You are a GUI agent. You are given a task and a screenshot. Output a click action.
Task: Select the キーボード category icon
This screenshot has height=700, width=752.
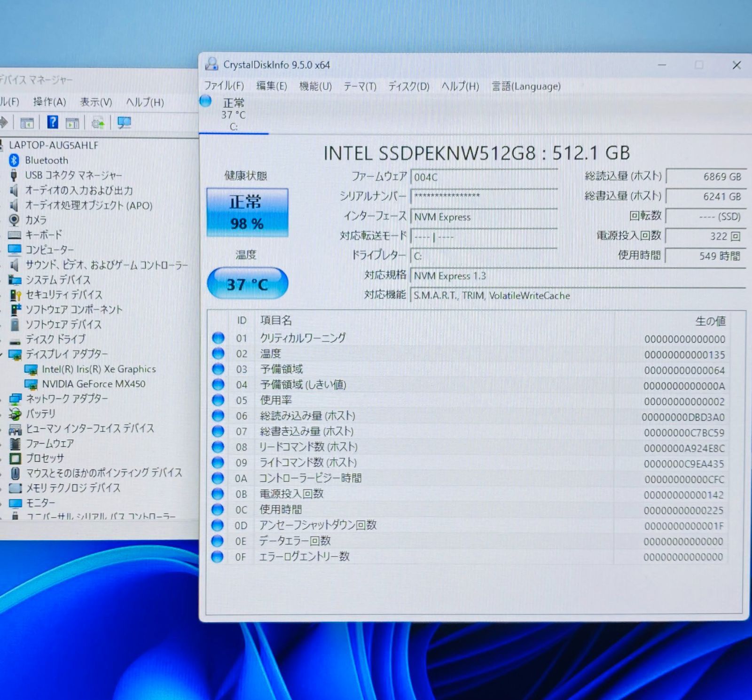click(x=15, y=234)
